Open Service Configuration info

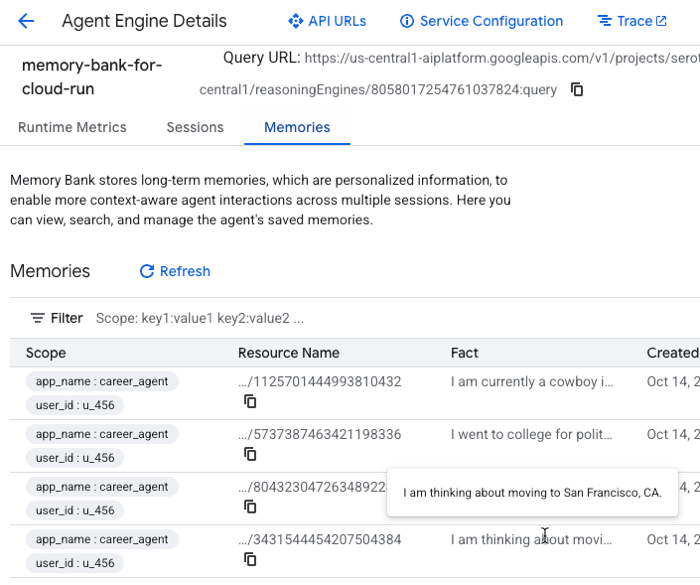[481, 21]
